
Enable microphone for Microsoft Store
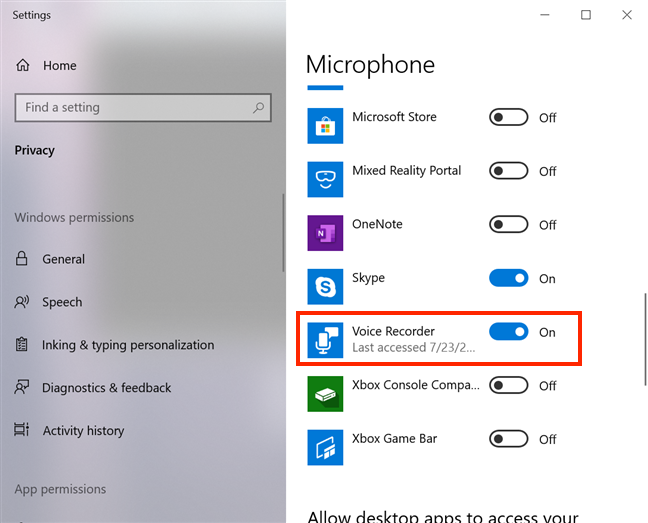click(508, 117)
